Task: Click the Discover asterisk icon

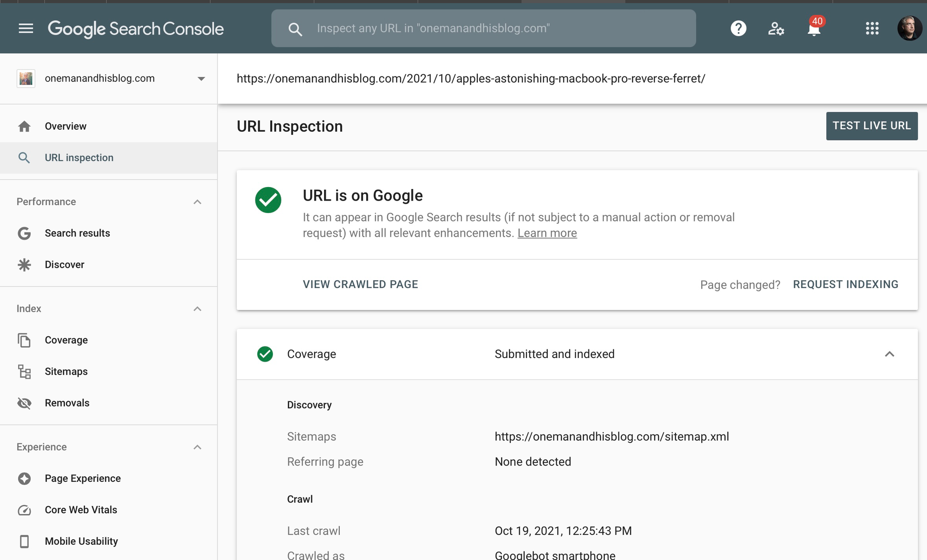Action: [24, 264]
